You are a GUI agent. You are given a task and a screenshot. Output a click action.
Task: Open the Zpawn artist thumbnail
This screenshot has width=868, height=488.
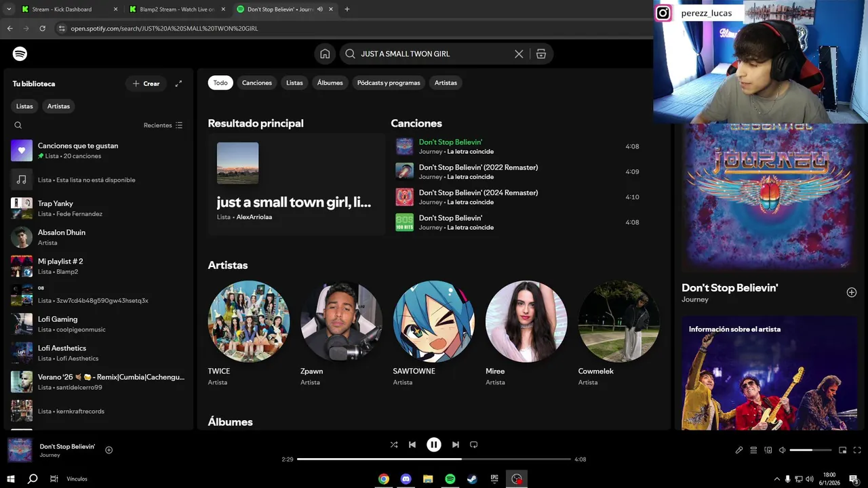(x=341, y=321)
